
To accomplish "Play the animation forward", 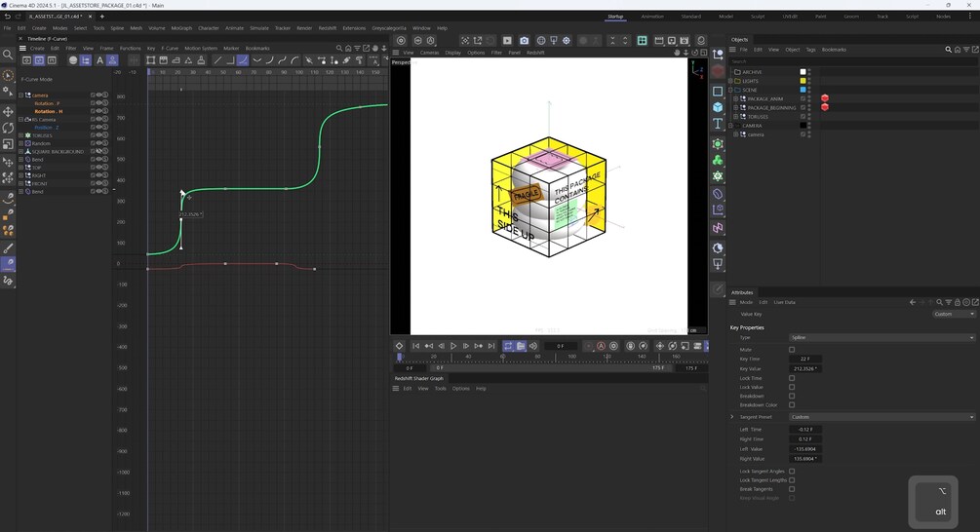I will click(453, 346).
